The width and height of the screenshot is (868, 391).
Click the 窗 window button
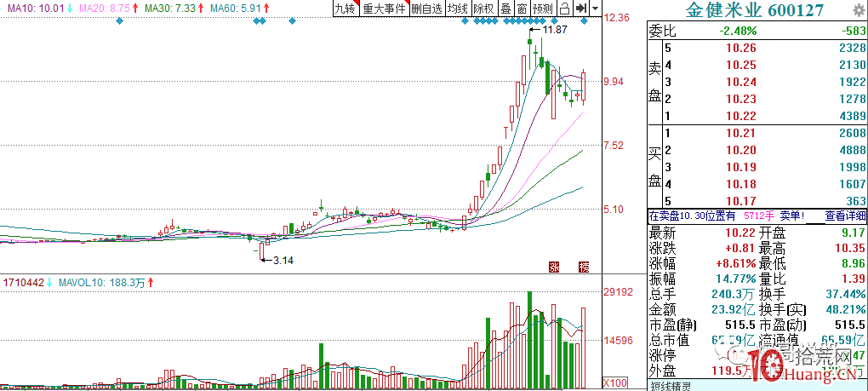coord(522,9)
